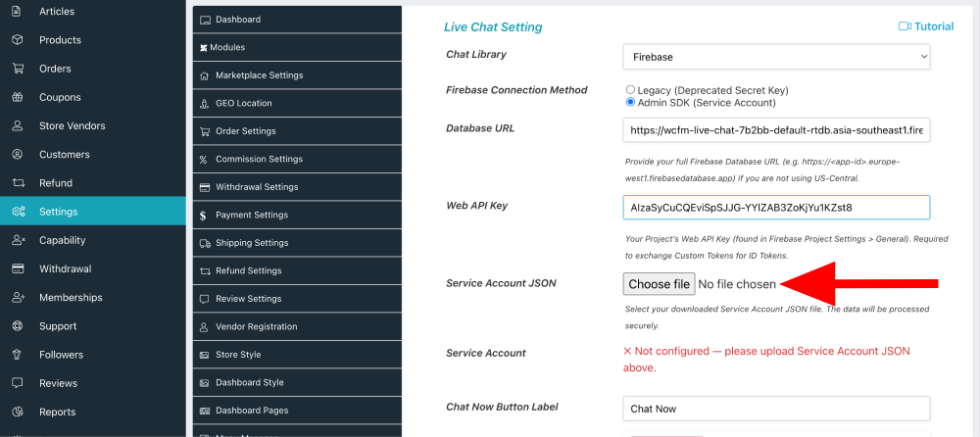Click the Tutorial video camera icon
This screenshot has height=437, width=980.
click(905, 26)
